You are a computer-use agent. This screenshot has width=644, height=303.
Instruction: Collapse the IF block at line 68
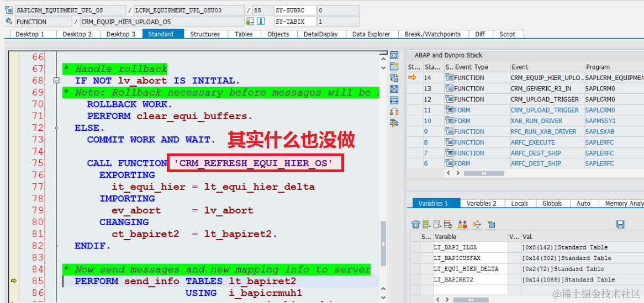57,81
